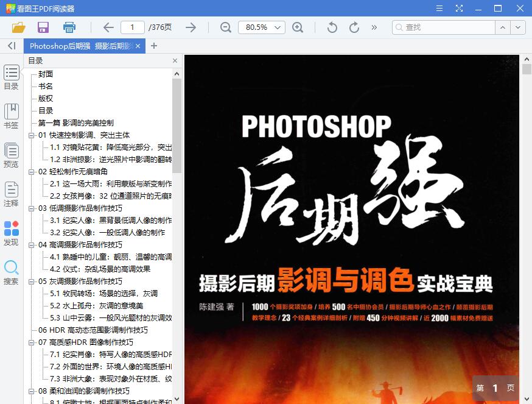
Task: Rotate the page clockwise
Action: coord(354,27)
